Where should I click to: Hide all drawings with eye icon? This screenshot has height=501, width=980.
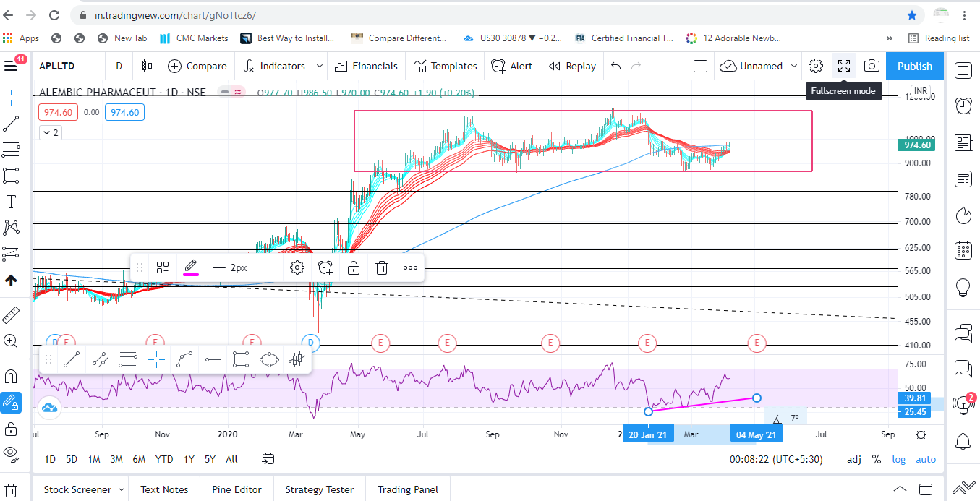pyautogui.click(x=11, y=455)
